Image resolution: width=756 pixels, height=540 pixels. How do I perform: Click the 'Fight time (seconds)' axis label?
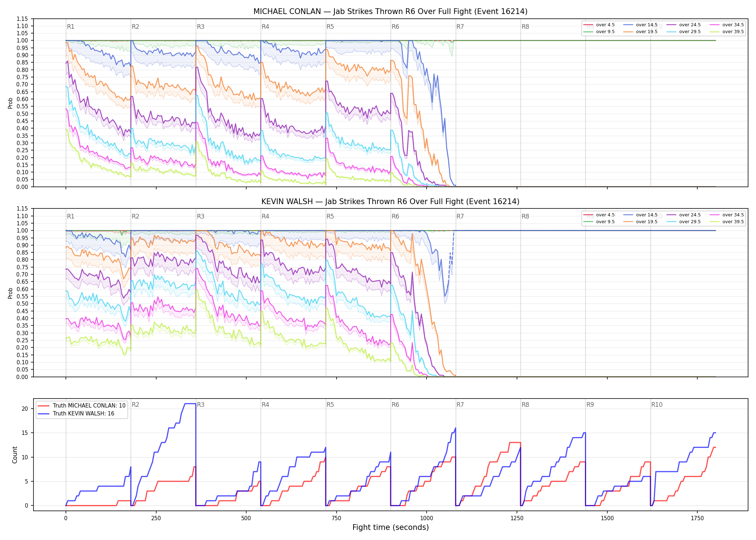391,527
